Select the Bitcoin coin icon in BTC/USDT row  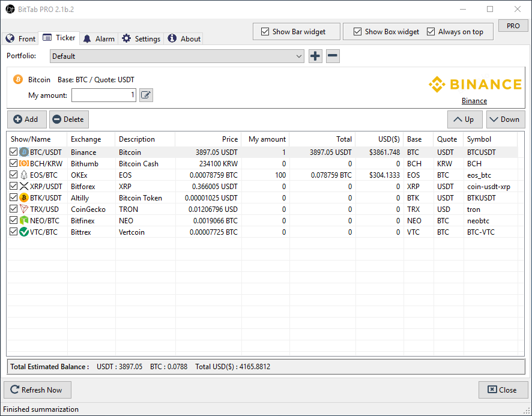point(22,152)
